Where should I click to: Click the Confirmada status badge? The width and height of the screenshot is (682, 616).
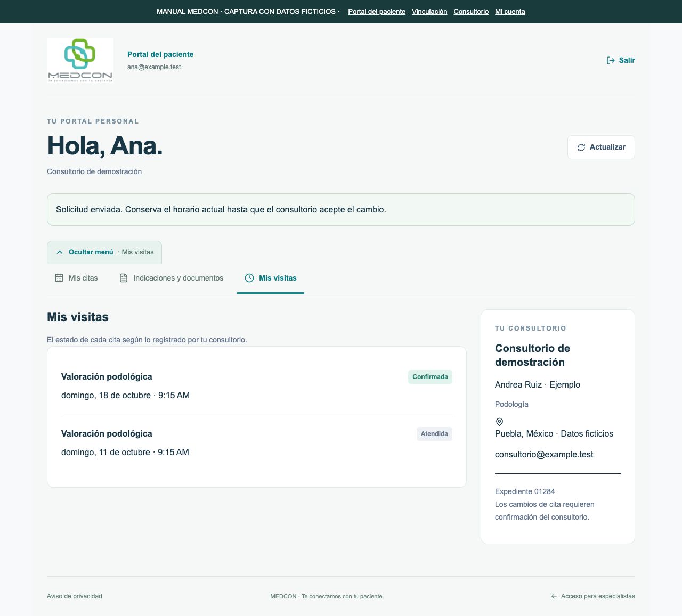(430, 377)
